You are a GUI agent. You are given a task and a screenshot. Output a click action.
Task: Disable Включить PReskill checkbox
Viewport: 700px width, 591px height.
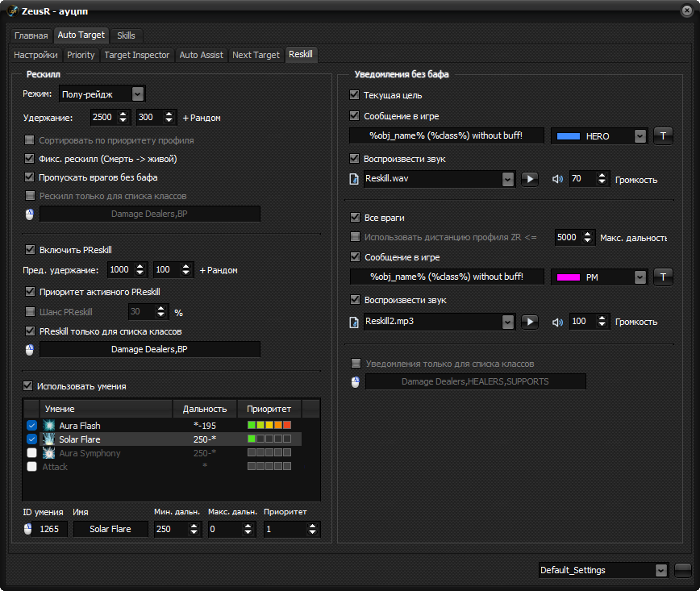pos(30,249)
